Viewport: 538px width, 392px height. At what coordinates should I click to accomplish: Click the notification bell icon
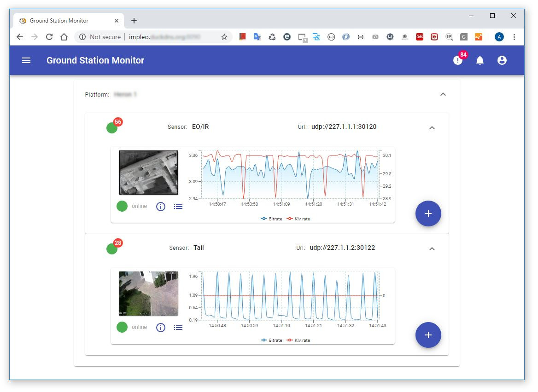[479, 60]
